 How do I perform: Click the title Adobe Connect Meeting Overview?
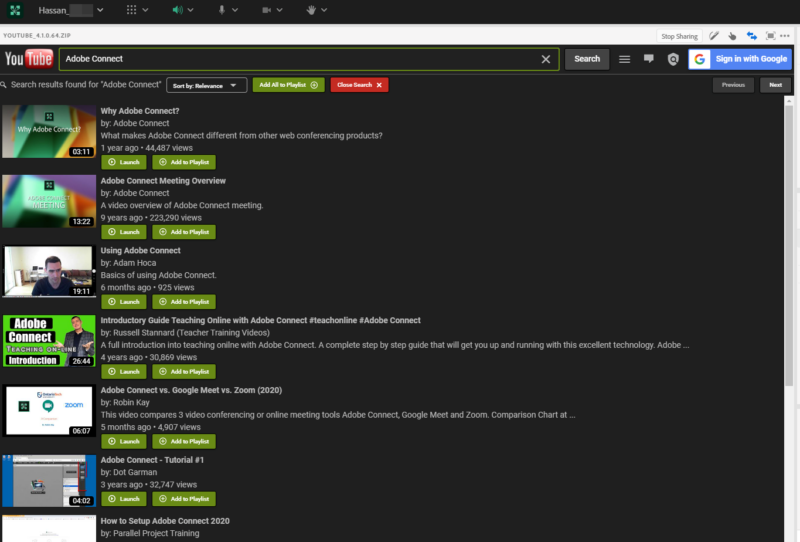[x=163, y=181]
